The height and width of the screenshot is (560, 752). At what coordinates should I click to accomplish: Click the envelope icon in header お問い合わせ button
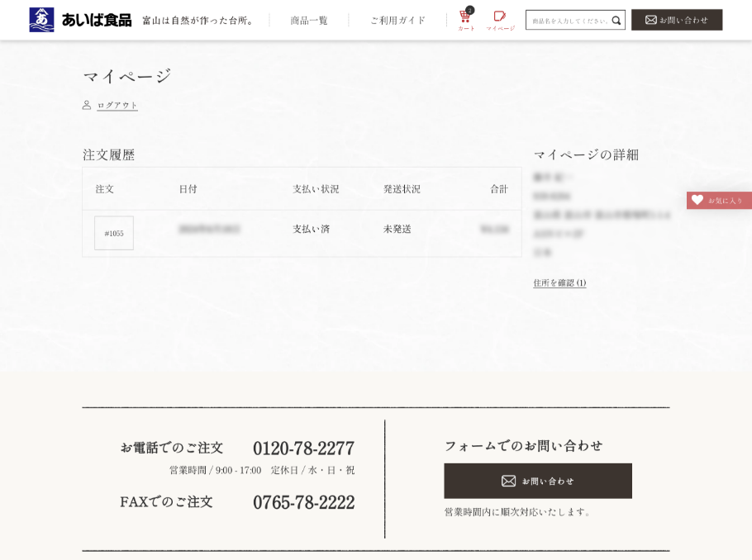pyautogui.click(x=650, y=20)
